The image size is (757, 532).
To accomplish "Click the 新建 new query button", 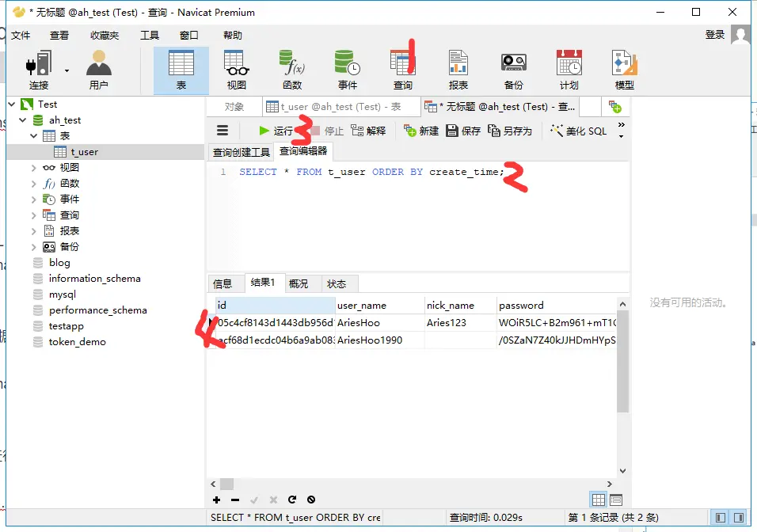I will [x=421, y=131].
